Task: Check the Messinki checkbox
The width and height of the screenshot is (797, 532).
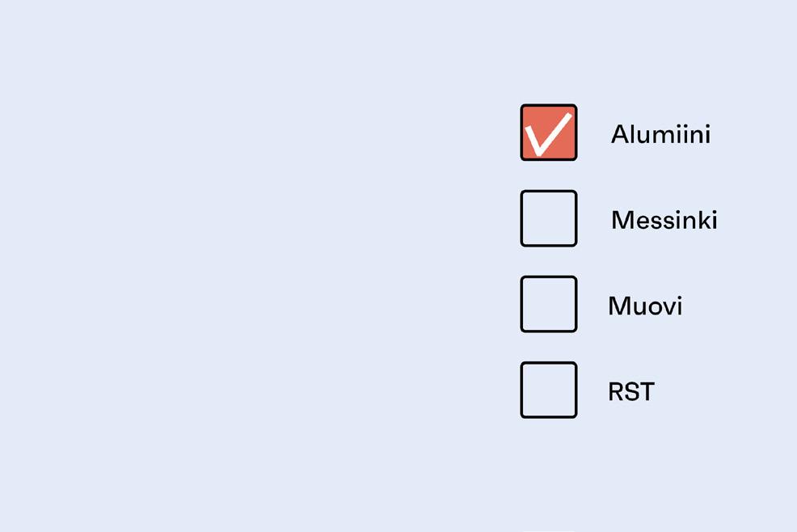Action: (x=548, y=218)
